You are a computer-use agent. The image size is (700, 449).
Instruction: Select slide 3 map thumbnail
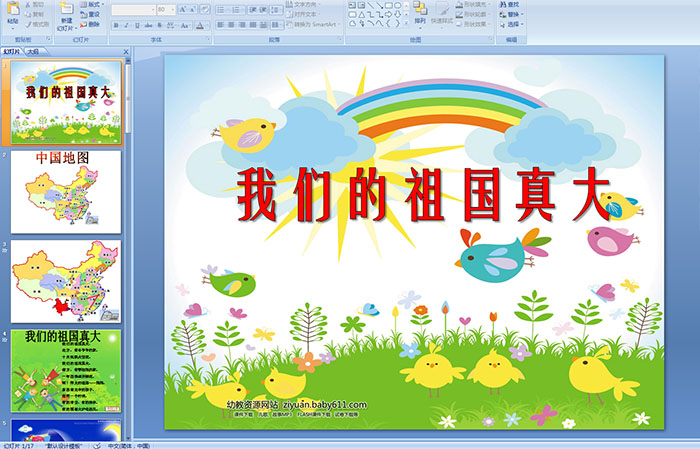(66, 281)
